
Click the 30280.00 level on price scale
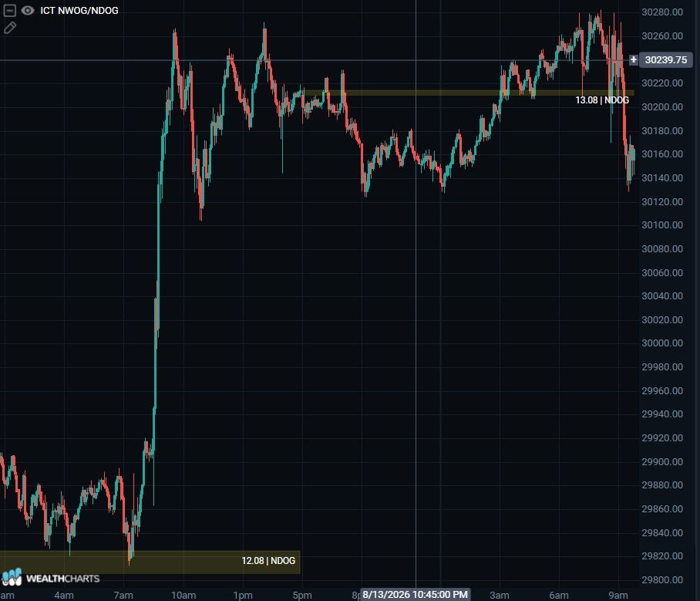tap(662, 12)
